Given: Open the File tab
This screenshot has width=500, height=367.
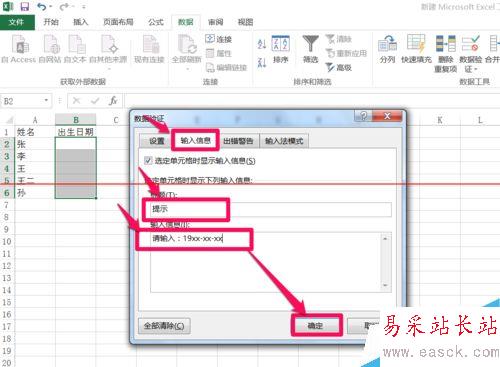Looking at the screenshot, I should [17, 22].
